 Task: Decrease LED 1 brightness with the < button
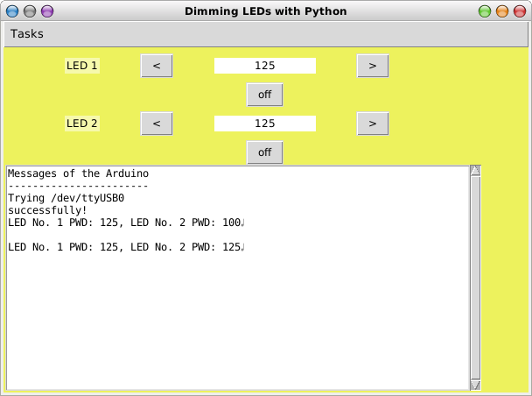(x=157, y=66)
